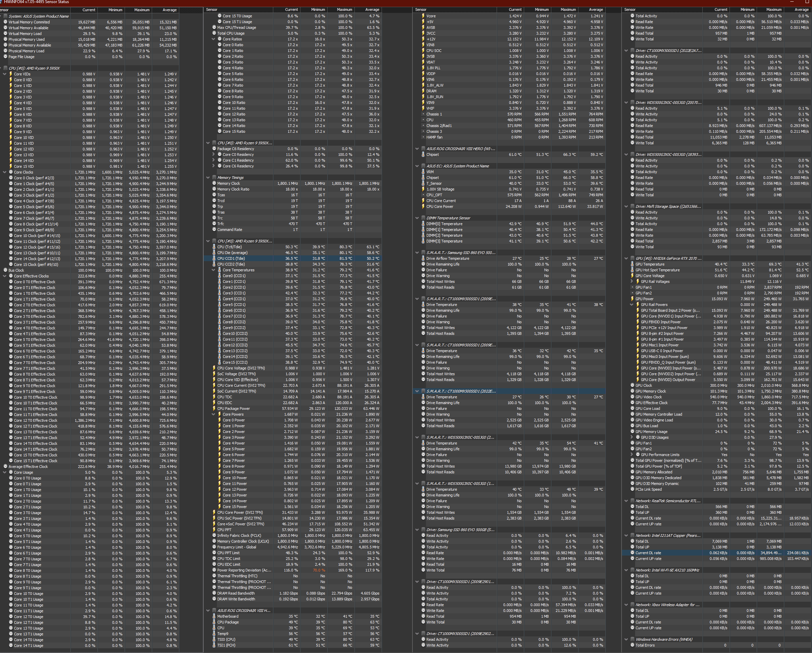Collapse the GPU [#0]: NVIDIA GeForce RTX 2070 section

click(626, 258)
